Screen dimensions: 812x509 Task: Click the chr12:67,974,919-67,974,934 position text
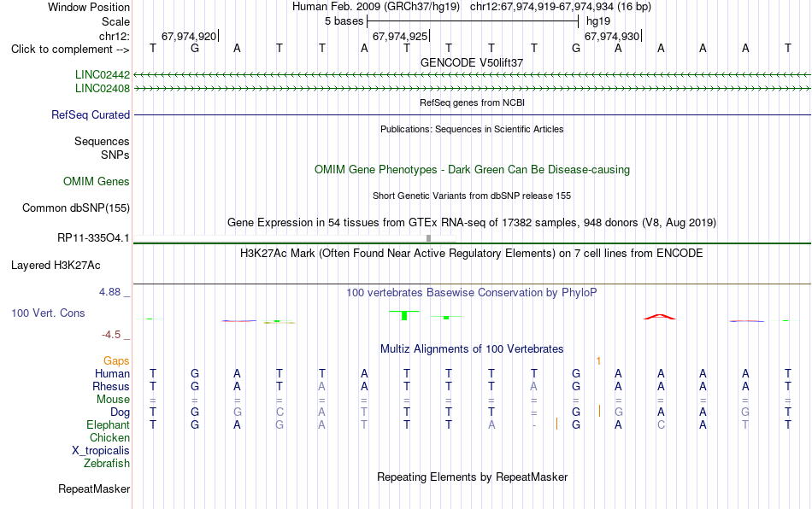coord(561,7)
